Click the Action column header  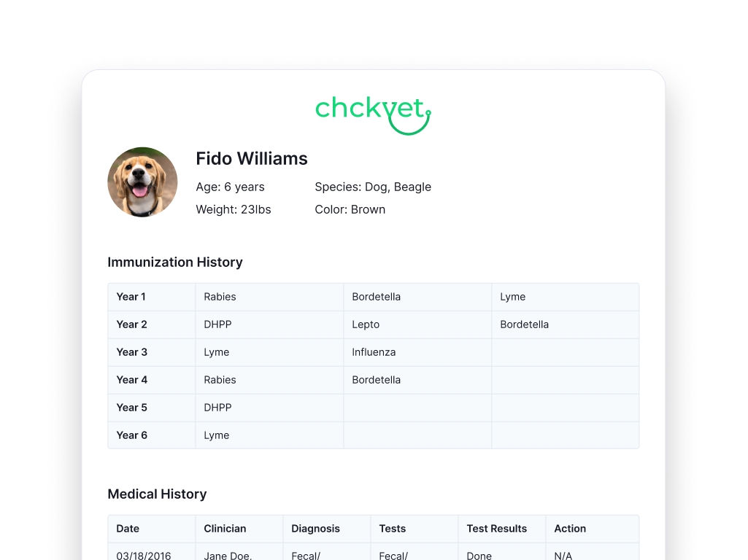[x=570, y=529]
